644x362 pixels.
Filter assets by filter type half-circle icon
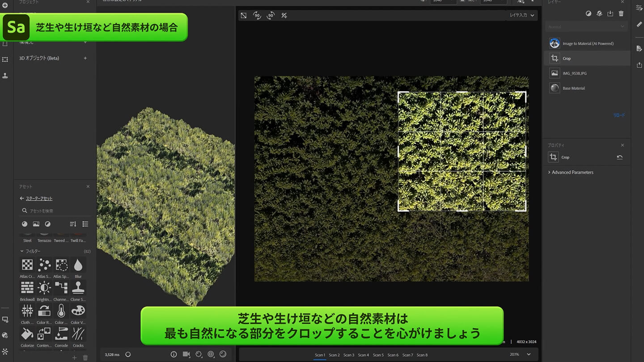tap(48, 224)
